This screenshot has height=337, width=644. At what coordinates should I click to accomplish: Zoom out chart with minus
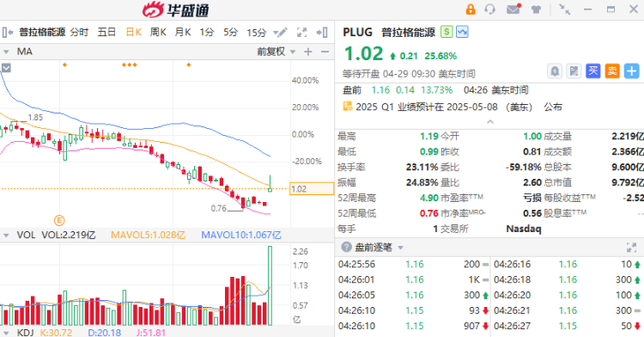pos(325,52)
